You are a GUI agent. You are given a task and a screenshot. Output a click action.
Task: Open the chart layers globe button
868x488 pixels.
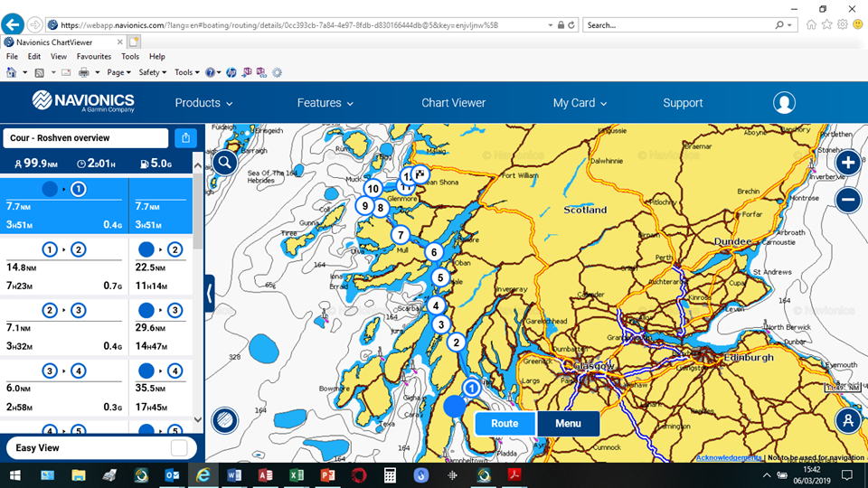225,420
